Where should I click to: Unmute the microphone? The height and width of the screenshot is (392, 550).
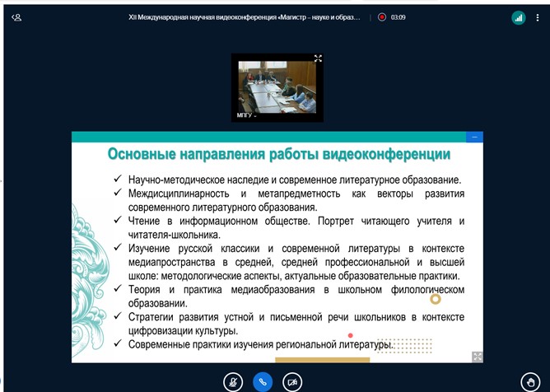(233, 381)
